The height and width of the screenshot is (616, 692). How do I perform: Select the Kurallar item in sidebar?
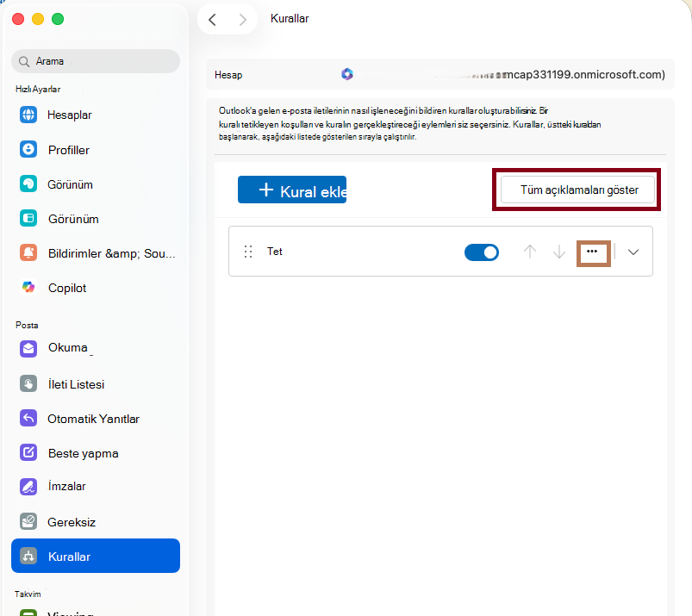point(96,556)
